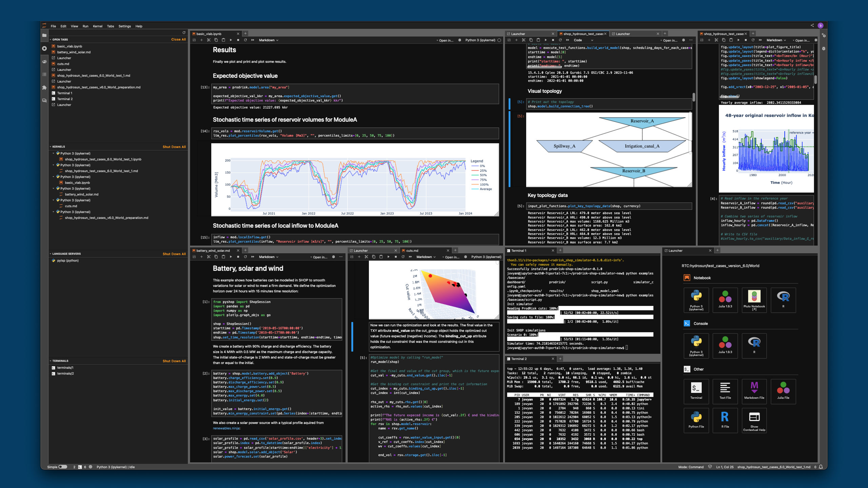Image resolution: width=868 pixels, height=488 pixels.
Task: Click the notification bell in the status bar
Action: (821, 467)
